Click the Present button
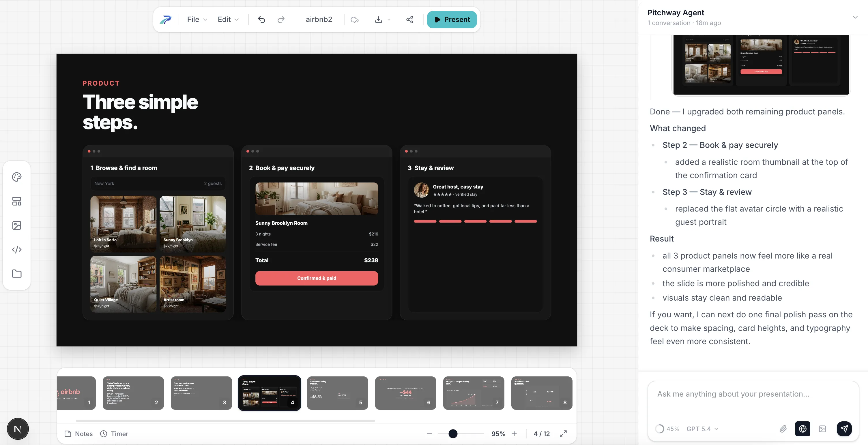 click(x=452, y=20)
